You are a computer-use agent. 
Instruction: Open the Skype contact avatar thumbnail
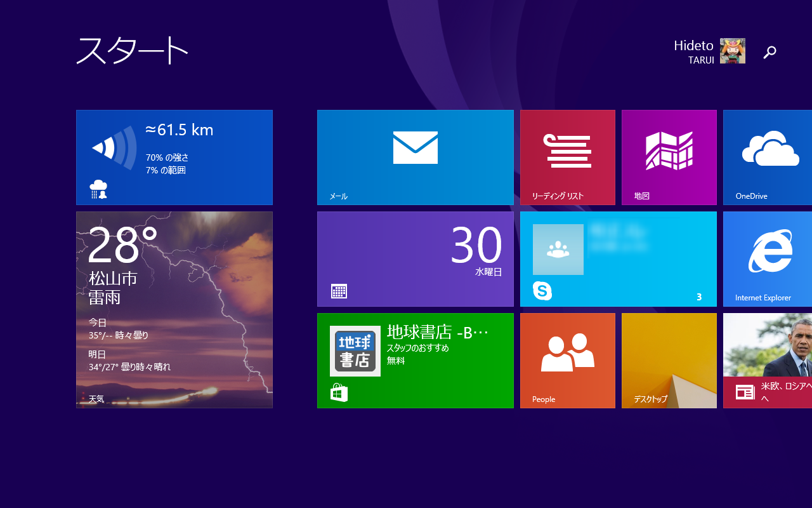click(x=558, y=250)
